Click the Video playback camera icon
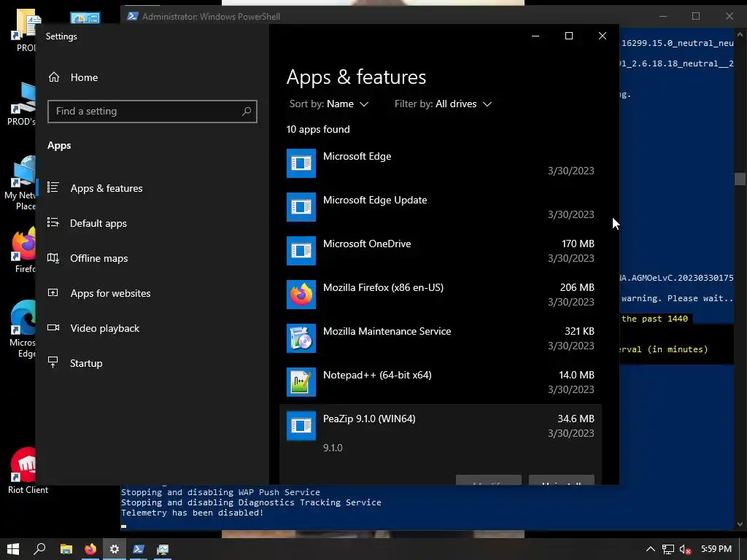Screen dimensions: 747x560 (x=53, y=327)
